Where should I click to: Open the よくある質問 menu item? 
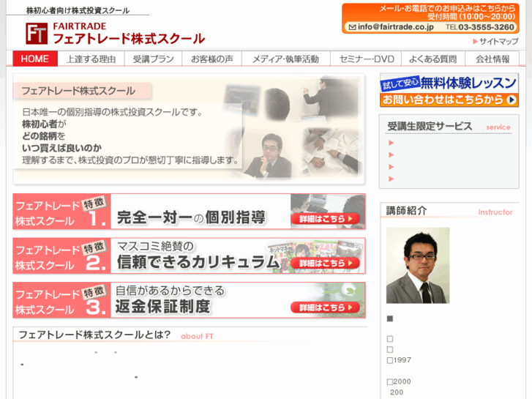pos(433,59)
